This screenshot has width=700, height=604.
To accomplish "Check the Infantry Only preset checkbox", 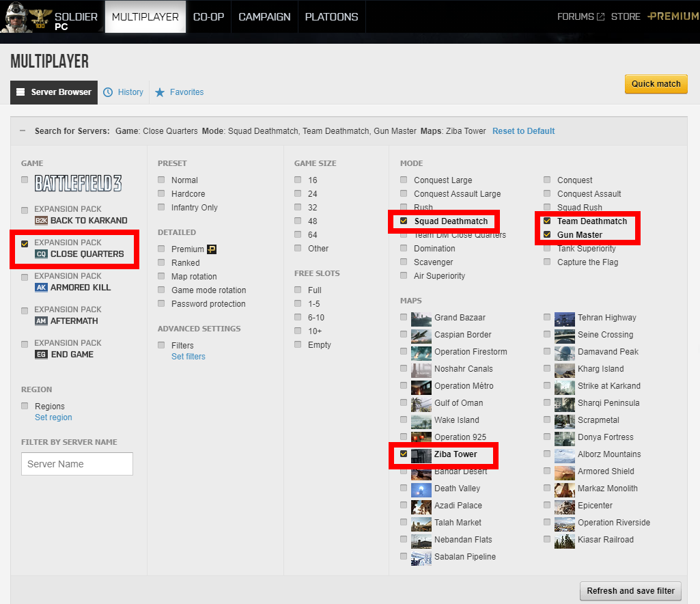I will pyautogui.click(x=161, y=207).
